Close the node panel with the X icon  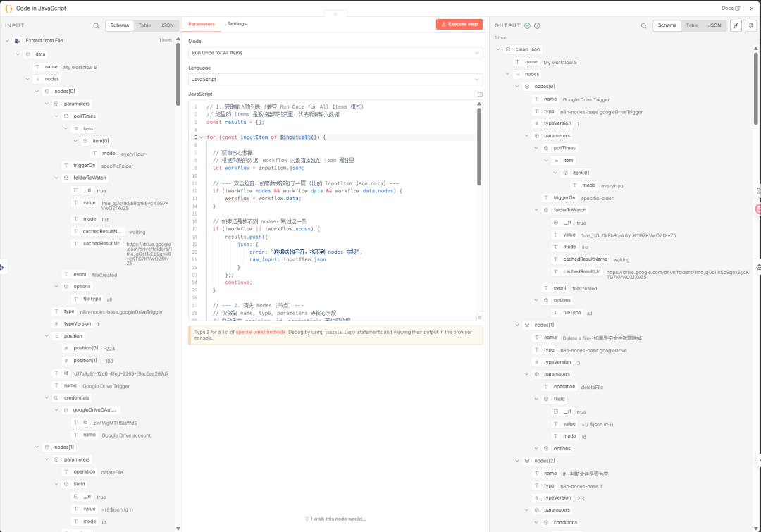(x=752, y=8)
